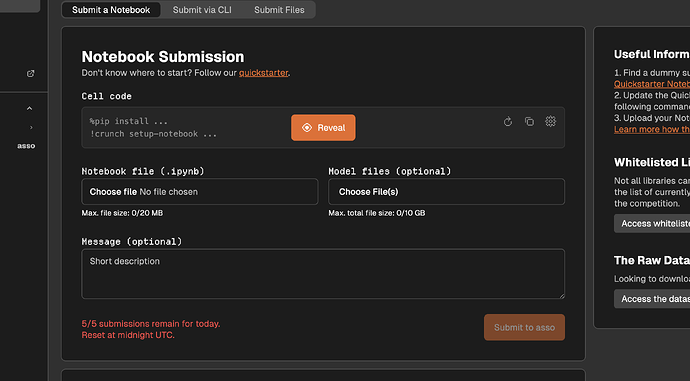Click the 'Max. file size: 0/20 MB' text
The image size is (690, 381).
click(x=122, y=213)
